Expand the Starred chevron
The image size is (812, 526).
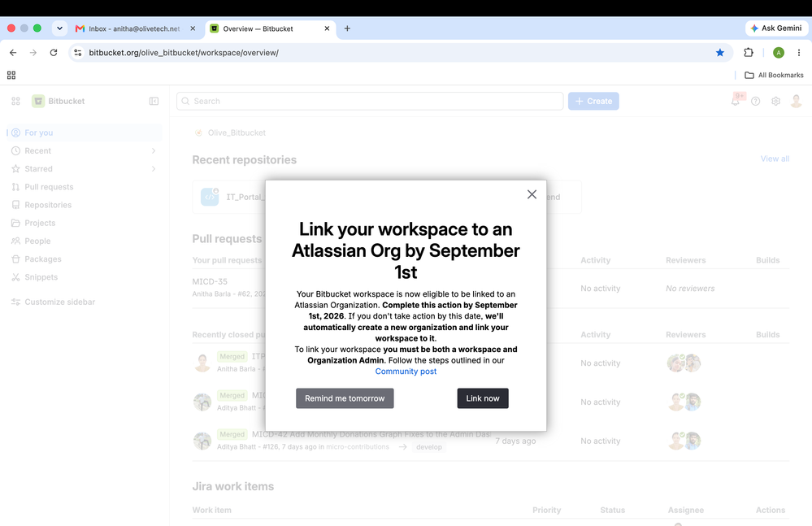154,169
